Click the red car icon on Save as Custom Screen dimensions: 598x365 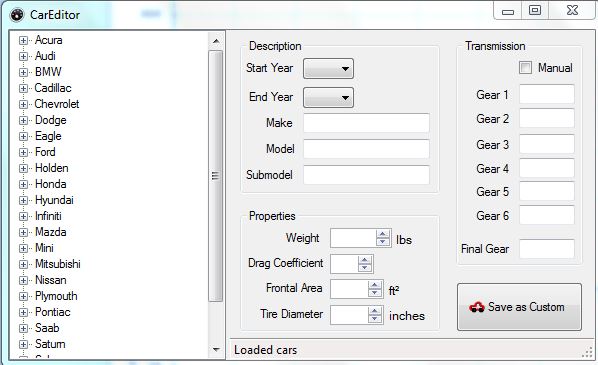tap(477, 307)
